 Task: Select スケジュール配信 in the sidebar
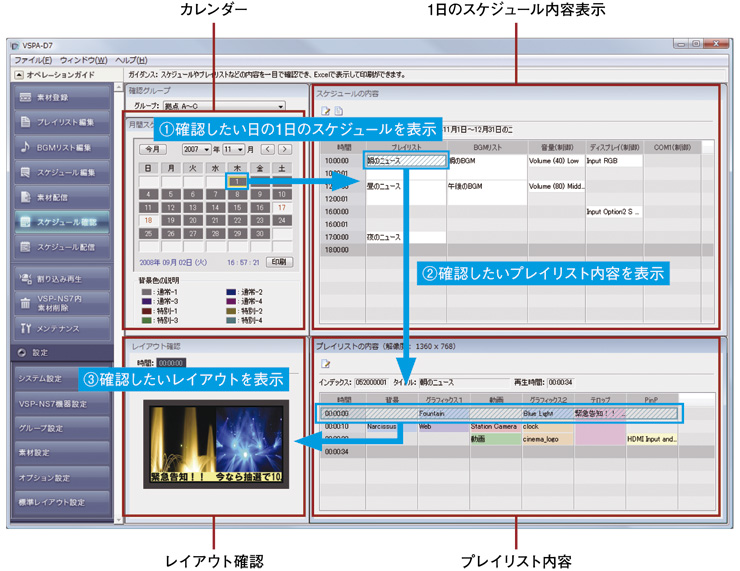62,246
